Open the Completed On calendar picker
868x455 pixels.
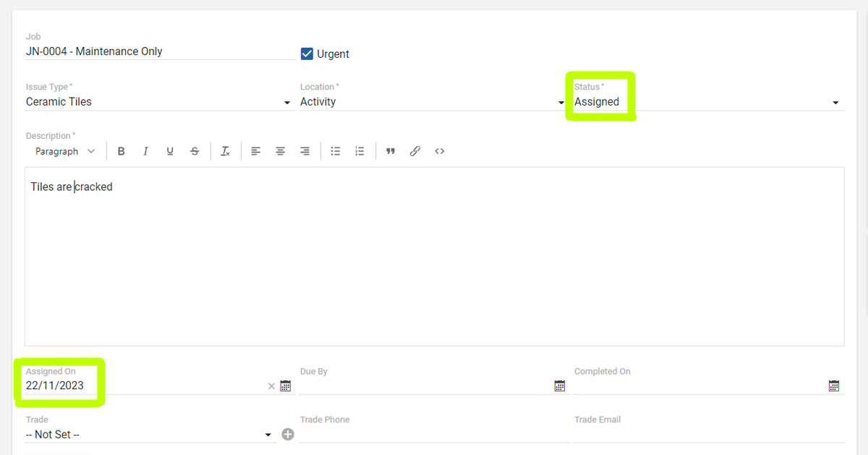coord(833,386)
